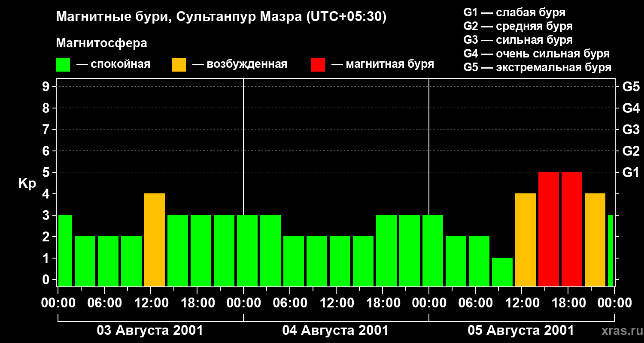Click the 18:00 time label for 05 Августа
The width and height of the screenshot is (644, 343).
568,303
